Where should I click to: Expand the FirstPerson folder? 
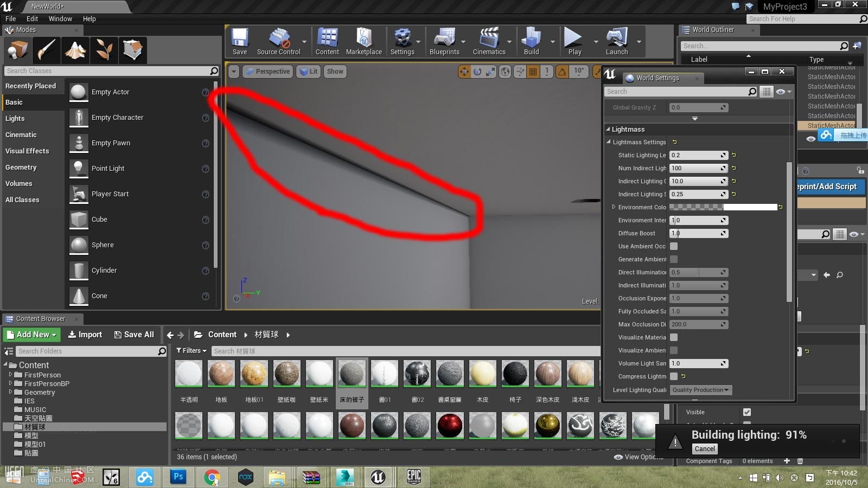click(10, 375)
